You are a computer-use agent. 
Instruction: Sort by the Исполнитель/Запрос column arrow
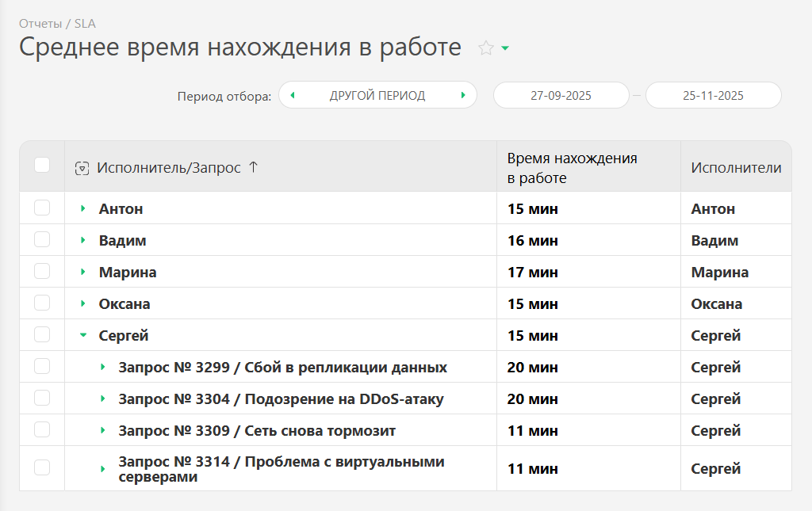coord(253,167)
